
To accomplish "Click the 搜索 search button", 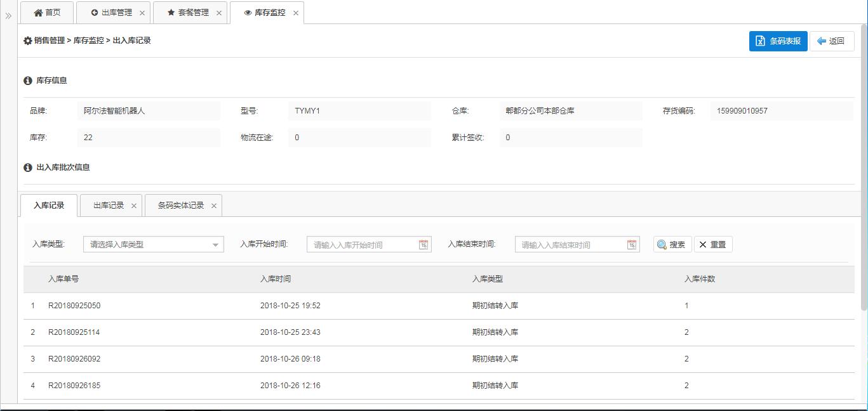I will coord(672,244).
